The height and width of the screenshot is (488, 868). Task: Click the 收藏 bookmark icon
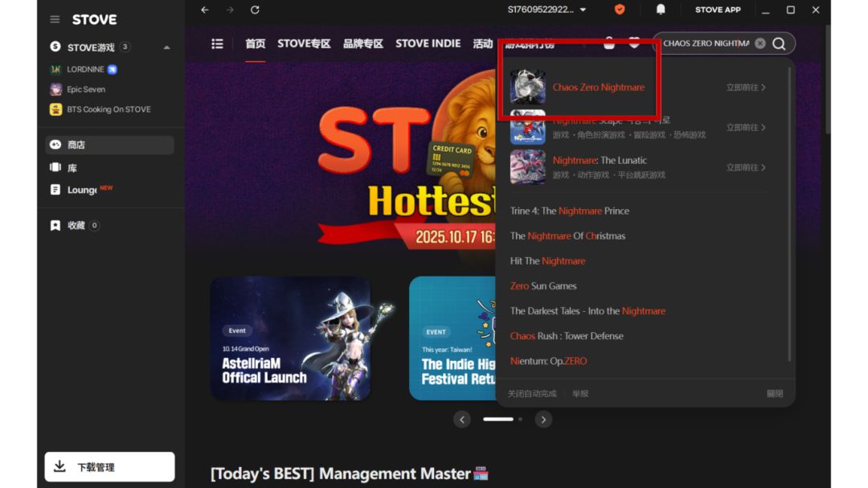[x=55, y=225]
